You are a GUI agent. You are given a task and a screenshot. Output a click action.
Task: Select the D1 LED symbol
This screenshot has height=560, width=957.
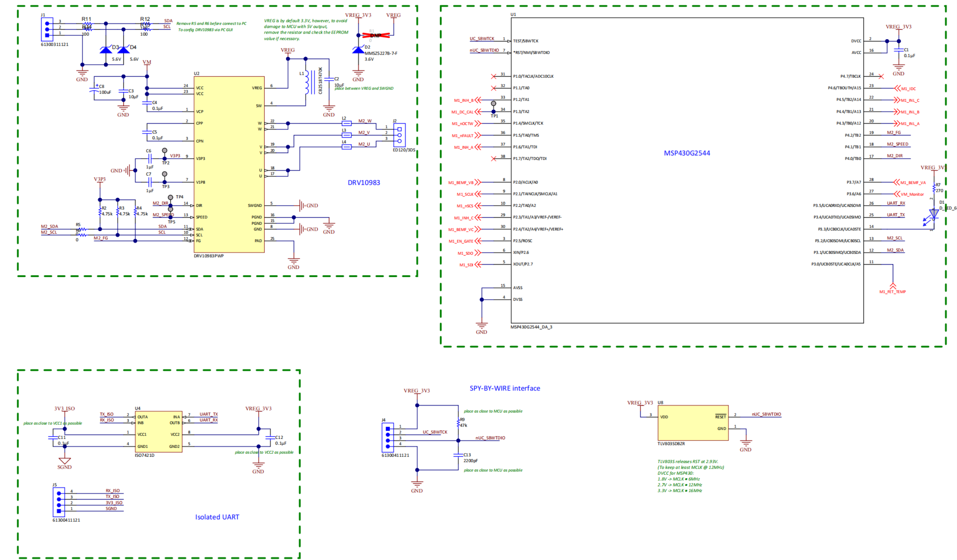click(934, 215)
